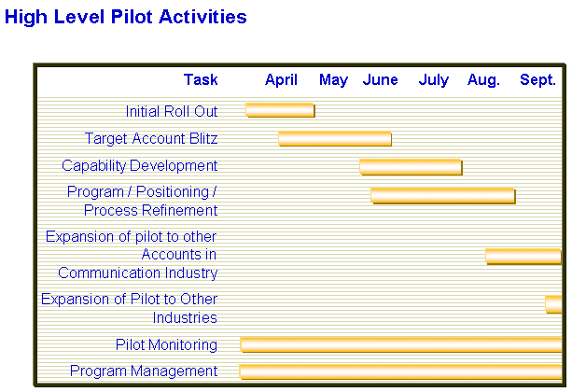Select the Communication Industry expansion bar
Screen dimensions: 572x392
523,257
